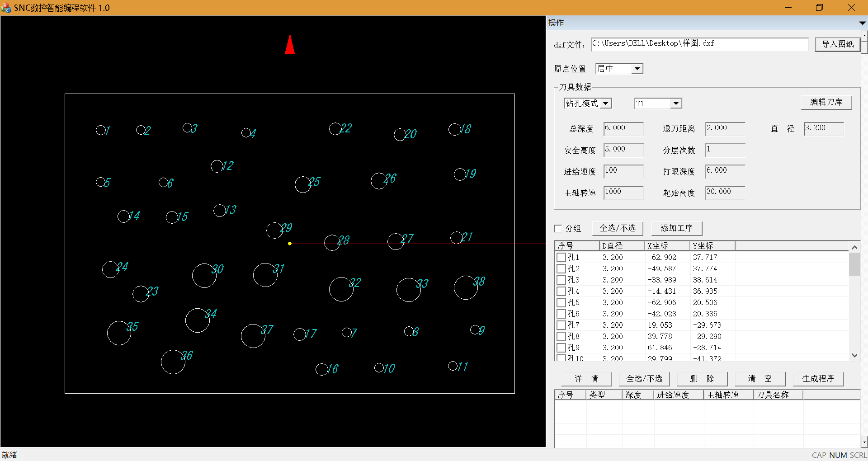Open the T1 tool dropdown

(x=676, y=103)
